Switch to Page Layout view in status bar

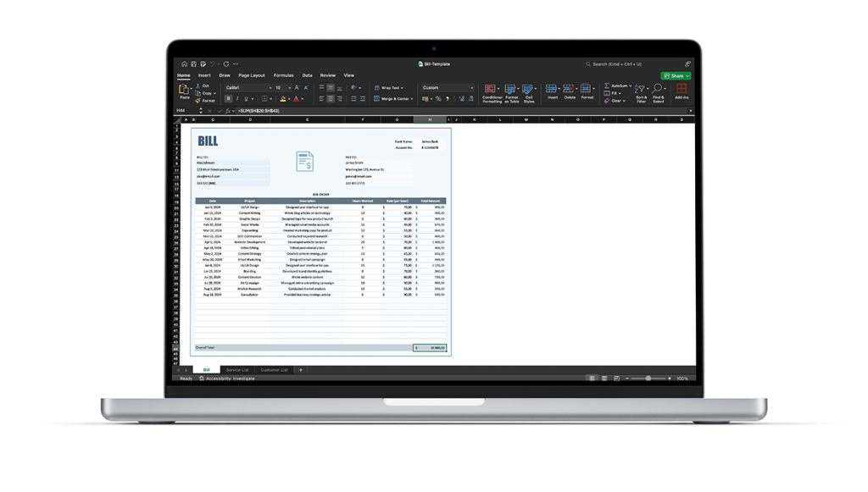click(x=604, y=379)
